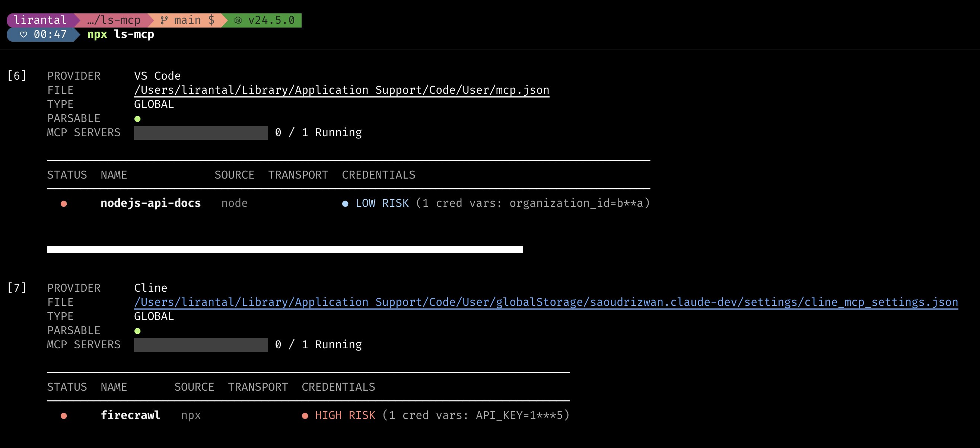Expand the Cline provider entry [7]
This screenshot has width=980, height=448.
[x=17, y=288]
